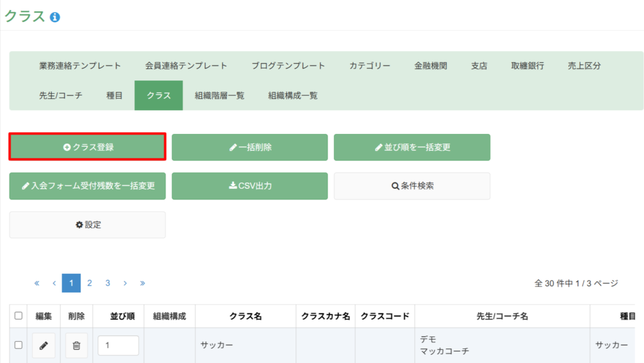Screen dimensions: 644x363
Task: Click the クラス登録 button
Action: pyautogui.click(x=87, y=147)
